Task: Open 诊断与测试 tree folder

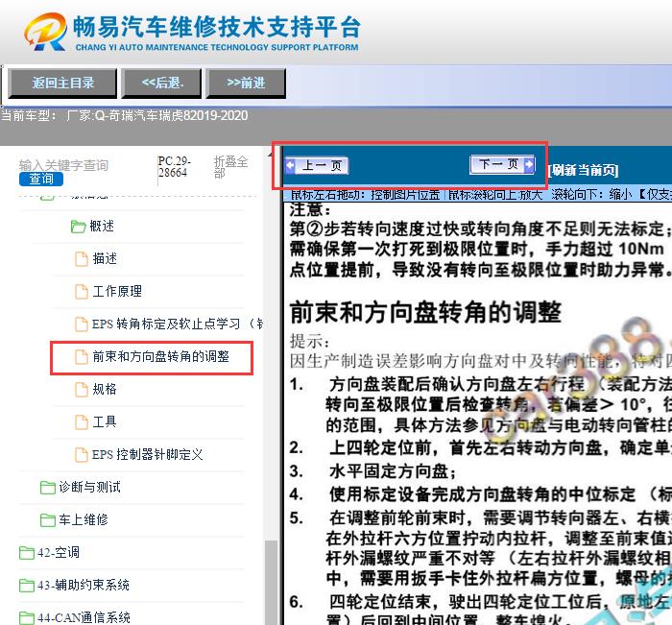Action: coord(89,487)
